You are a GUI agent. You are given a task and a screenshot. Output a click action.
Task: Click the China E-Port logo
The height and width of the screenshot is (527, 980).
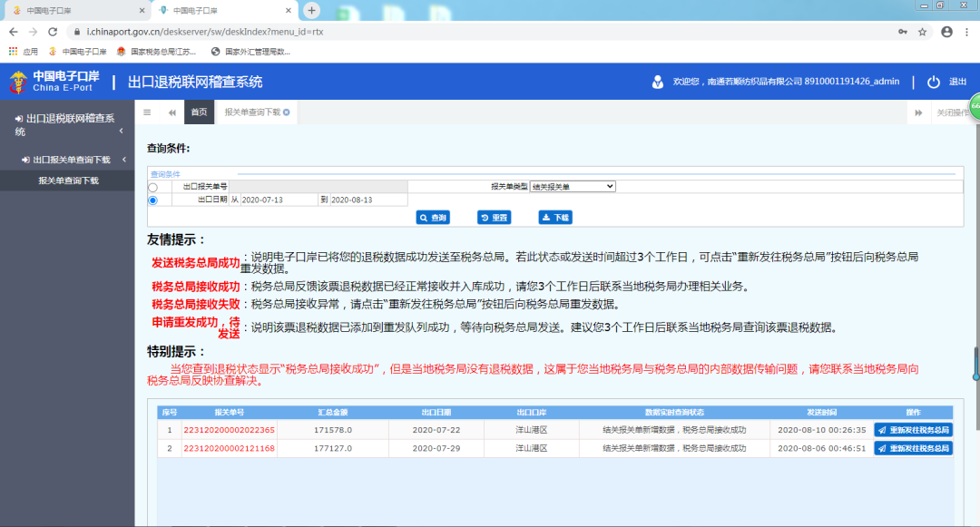pos(54,82)
